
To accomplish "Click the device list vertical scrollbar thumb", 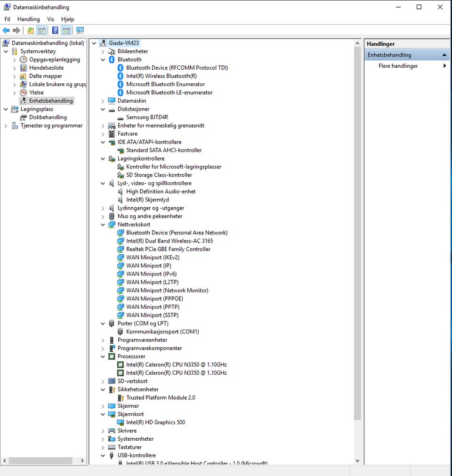I will (357, 234).
